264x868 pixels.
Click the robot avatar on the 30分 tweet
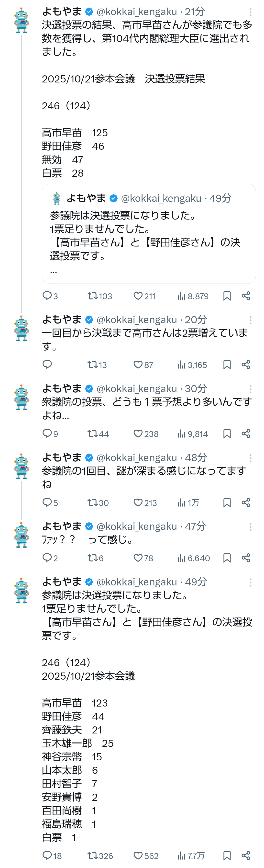pos(22,397)
